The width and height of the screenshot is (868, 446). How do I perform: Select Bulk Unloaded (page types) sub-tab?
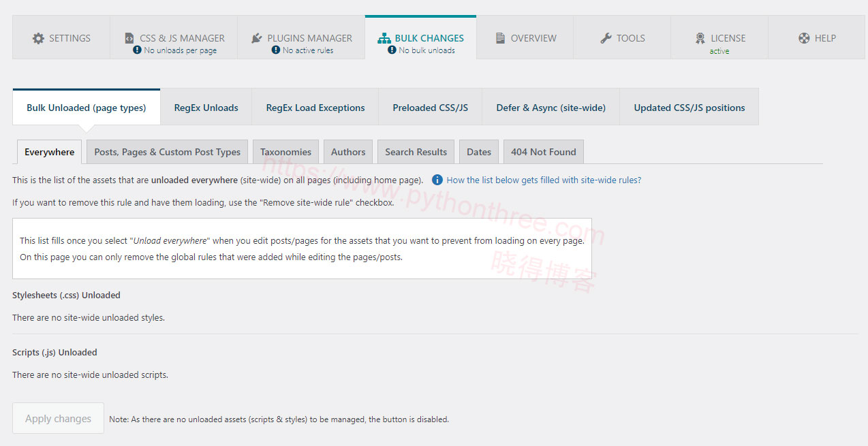point(87,108)
